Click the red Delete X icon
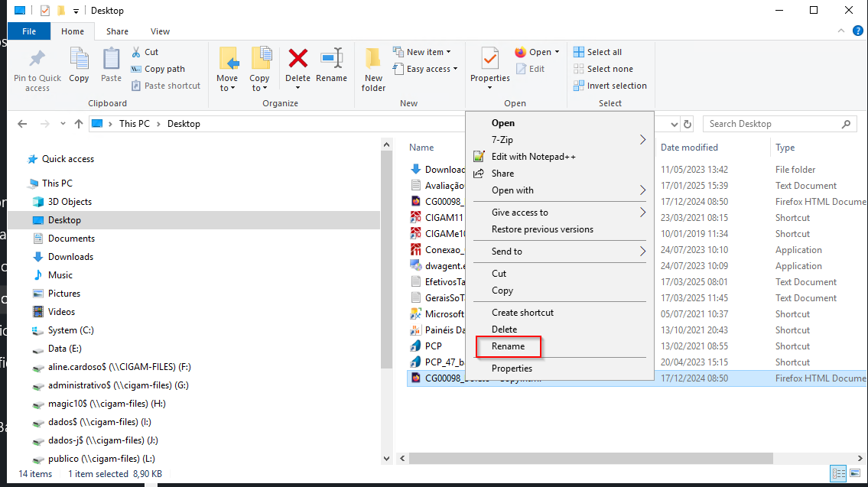The width and height of the screenshot is (868, 487). [x=297, y=58]
